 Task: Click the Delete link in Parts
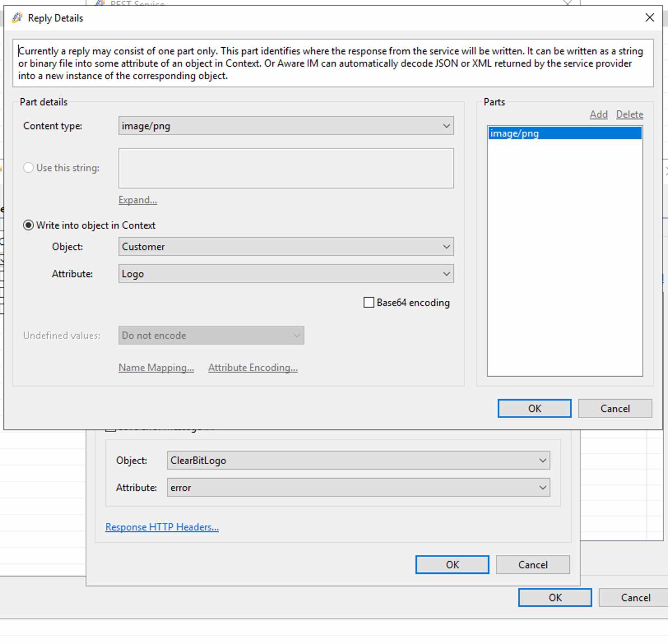[x=629, y=114]
